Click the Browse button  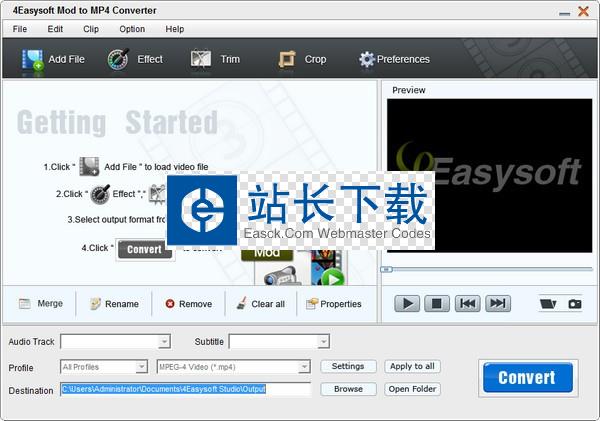tap(348, 389)
